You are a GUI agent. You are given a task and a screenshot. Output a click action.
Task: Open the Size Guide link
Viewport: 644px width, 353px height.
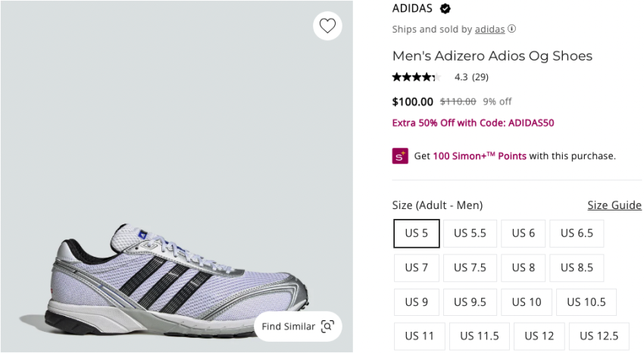614,205
